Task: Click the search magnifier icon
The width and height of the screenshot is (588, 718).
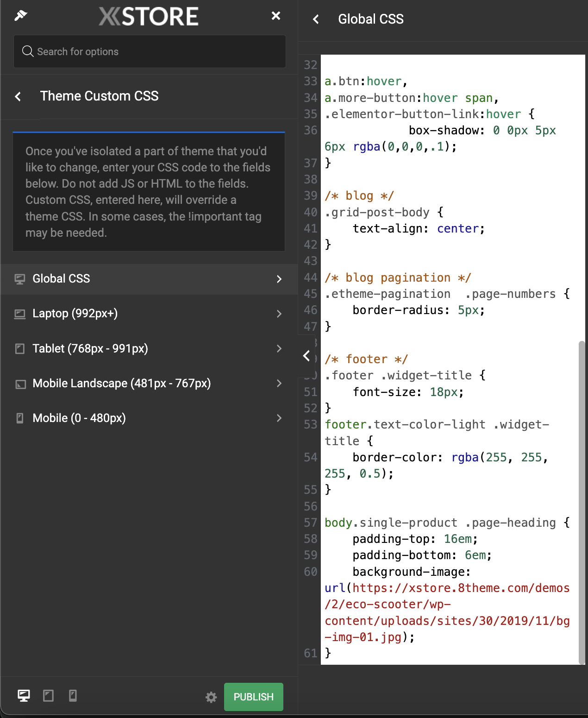Action: pyautogui.click(x=28, y=51)
